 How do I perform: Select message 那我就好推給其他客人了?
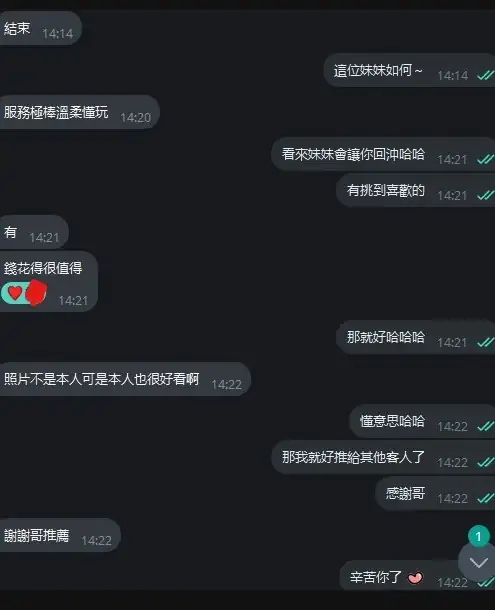pyautogui.click(x=383, y=457)
